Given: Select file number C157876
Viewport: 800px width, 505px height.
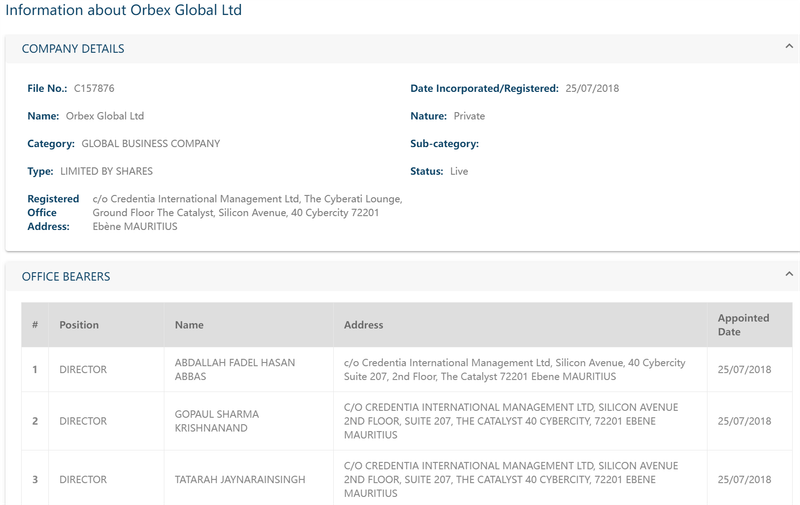Looking at the screenshot, I should click(94, 88).
